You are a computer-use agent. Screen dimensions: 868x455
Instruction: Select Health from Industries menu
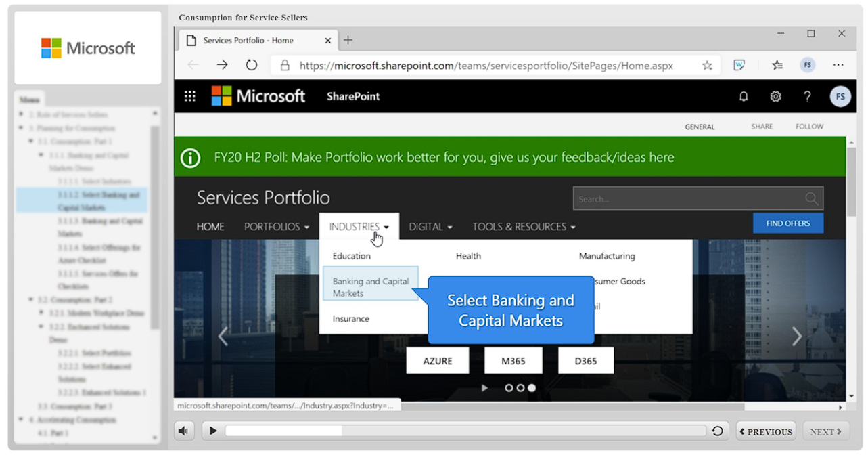coord(468,256)
